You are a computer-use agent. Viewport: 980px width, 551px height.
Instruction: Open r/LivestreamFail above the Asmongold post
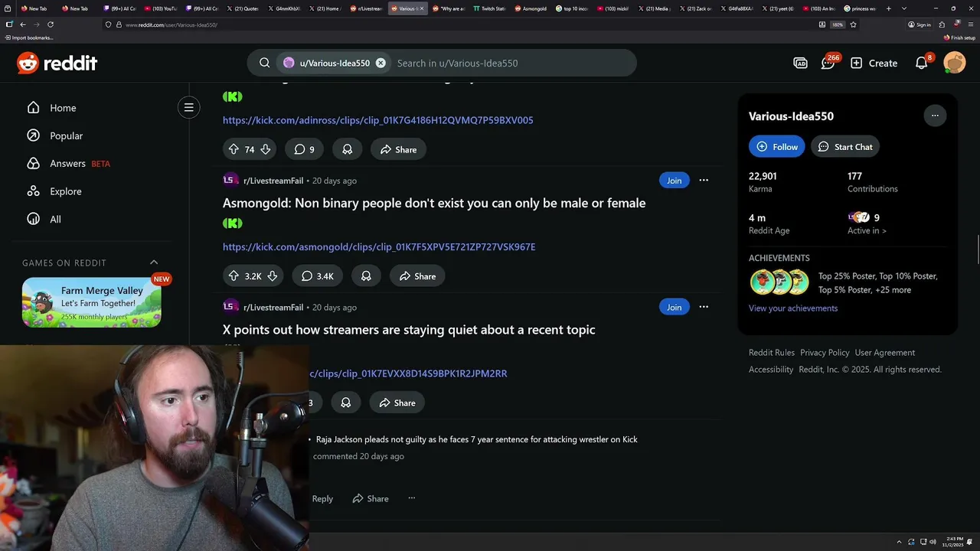pos(273,181)
